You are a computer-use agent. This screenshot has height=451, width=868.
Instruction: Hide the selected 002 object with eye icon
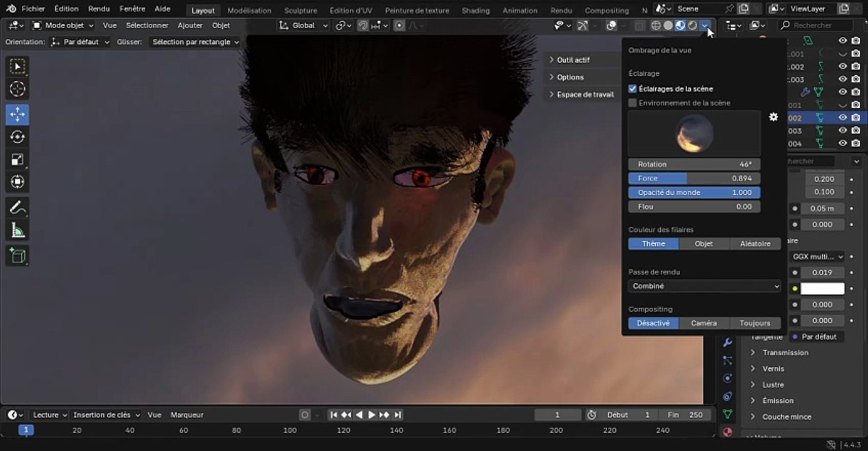click(x=843, y=118)
